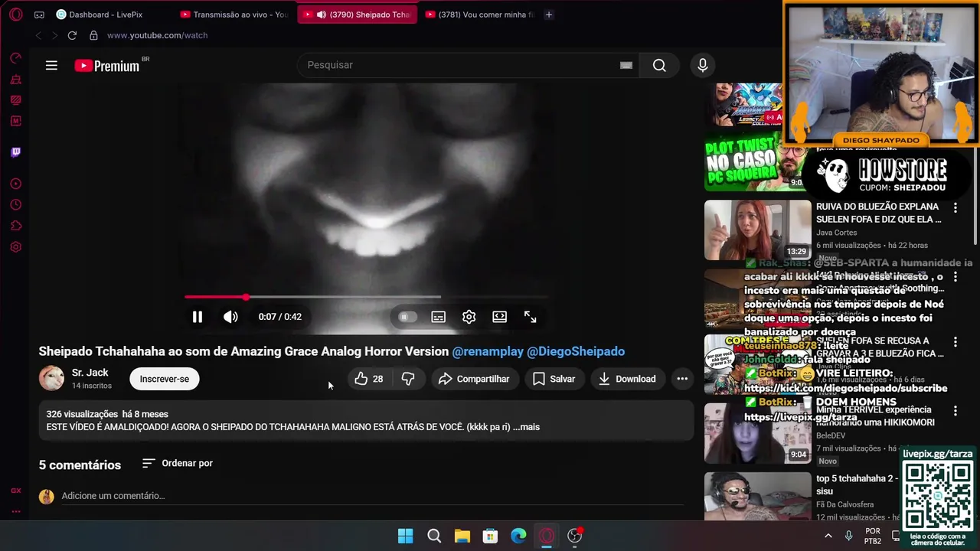The image size is (980, 551).
Task: Open Sr. Jack channel name link
Action: 90,373
